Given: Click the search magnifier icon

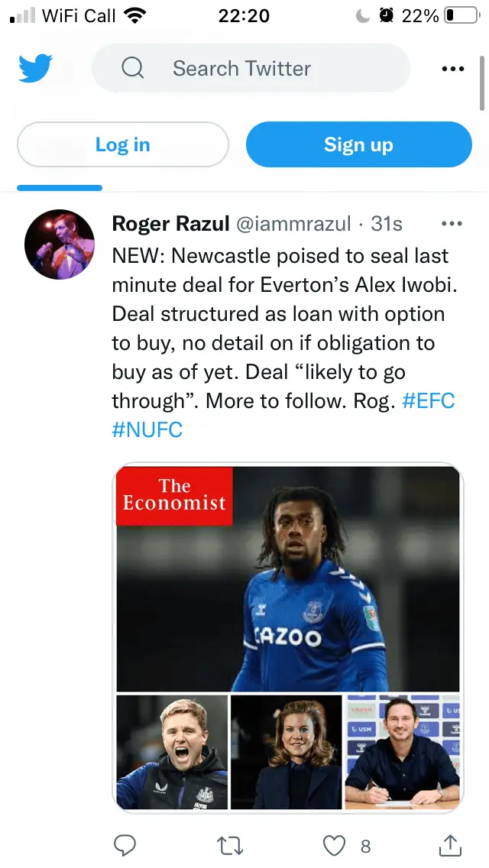Looking at the screenshot, I should 132,69.
